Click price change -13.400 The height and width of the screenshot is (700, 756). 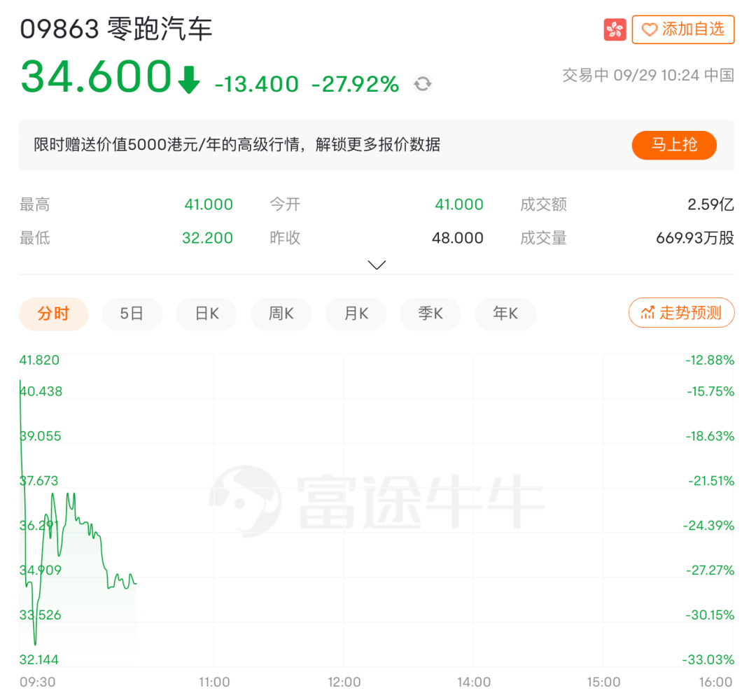click(x=256, y=85)
